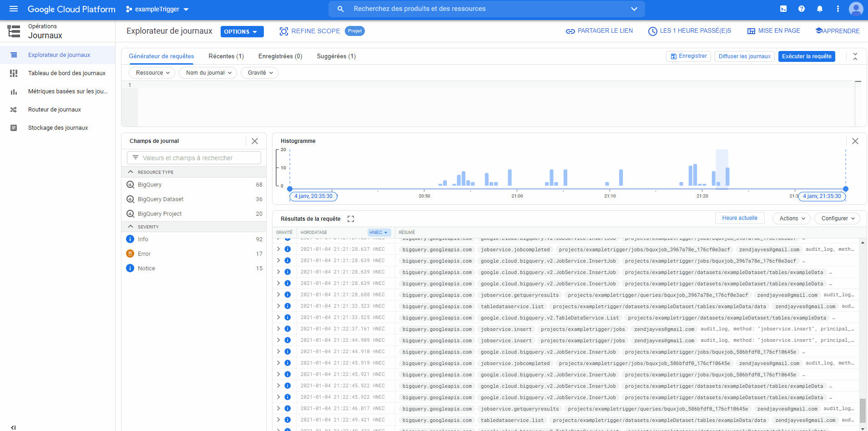Collapse the SEVERITY section
The height and width of the screenshot is (431, 868).
131,227
